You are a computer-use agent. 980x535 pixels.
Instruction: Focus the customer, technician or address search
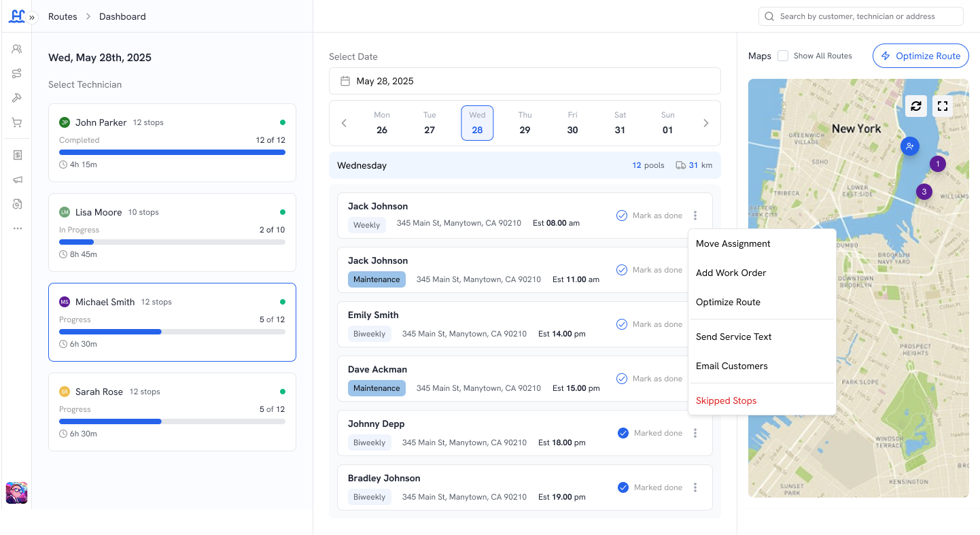(860, 16)
